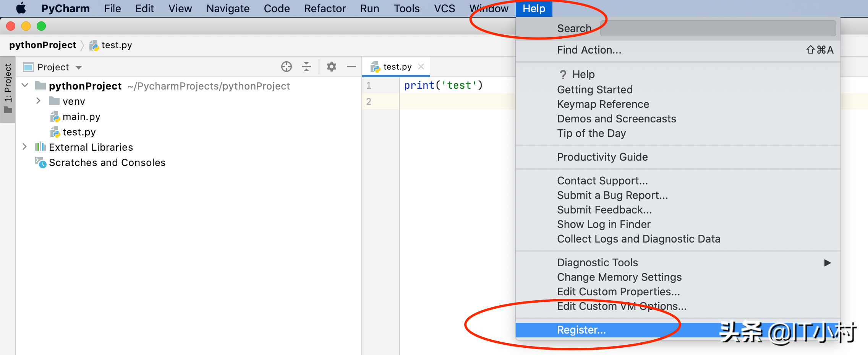Select Tip of the Day from Help menu
Image resolution: width=868 pixels, height=355 pixels.
pos(591,133)
